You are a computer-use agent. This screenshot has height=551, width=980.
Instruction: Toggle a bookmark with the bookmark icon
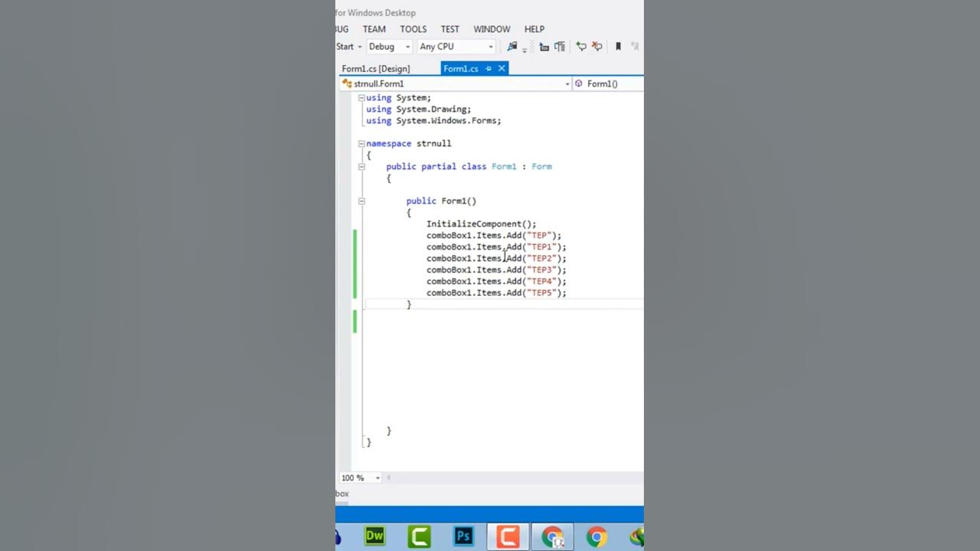click(x=619, y=47)
